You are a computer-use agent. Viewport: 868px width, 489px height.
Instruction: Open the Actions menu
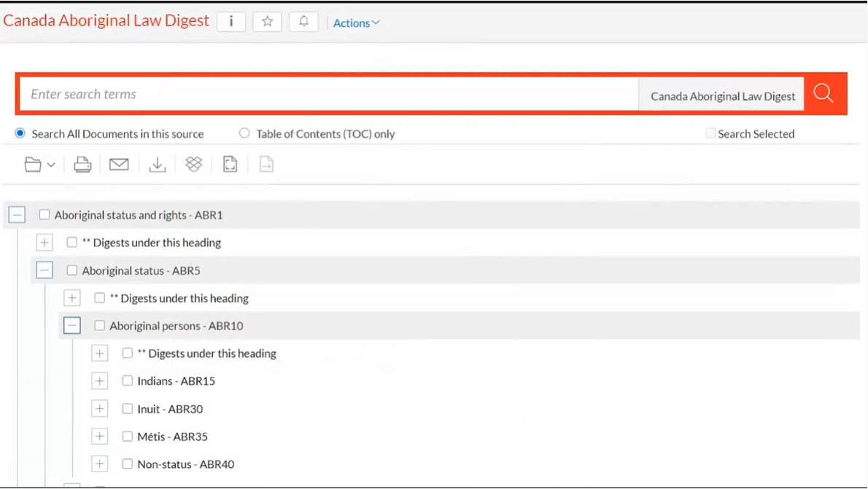pyautogui.click(x=356, y=23)
